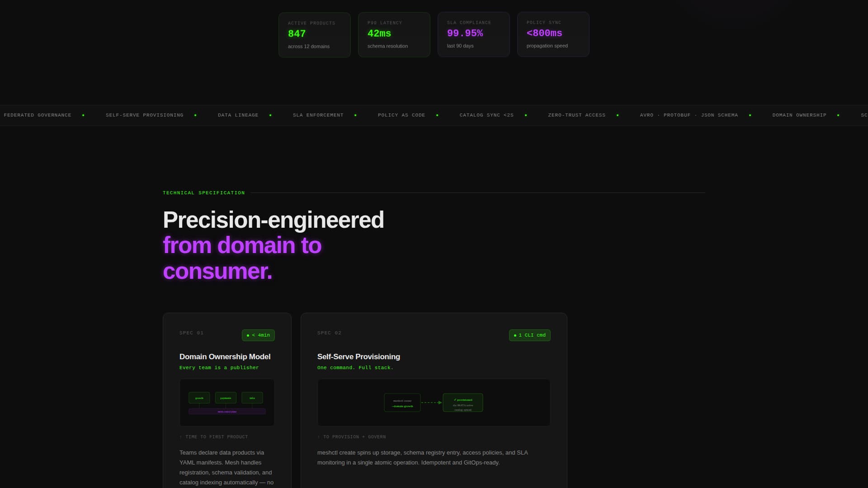Click 'across 12 domains' stat caption

point(309,47)
